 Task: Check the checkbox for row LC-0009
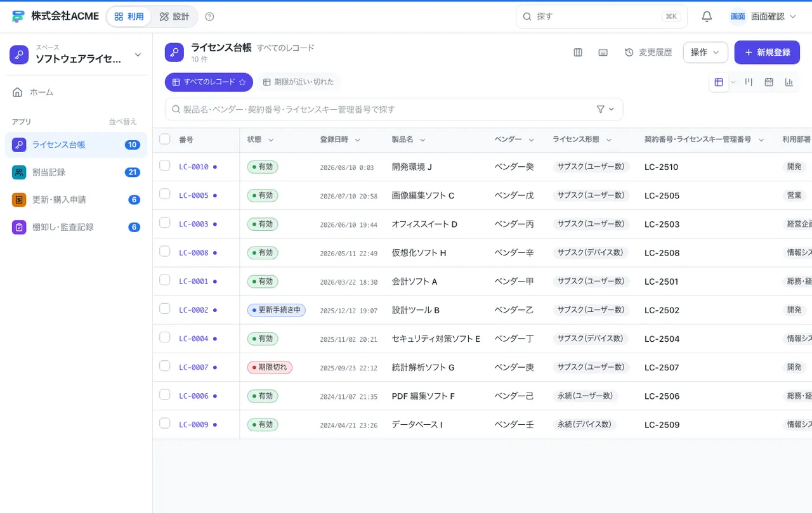coord(165,423)
